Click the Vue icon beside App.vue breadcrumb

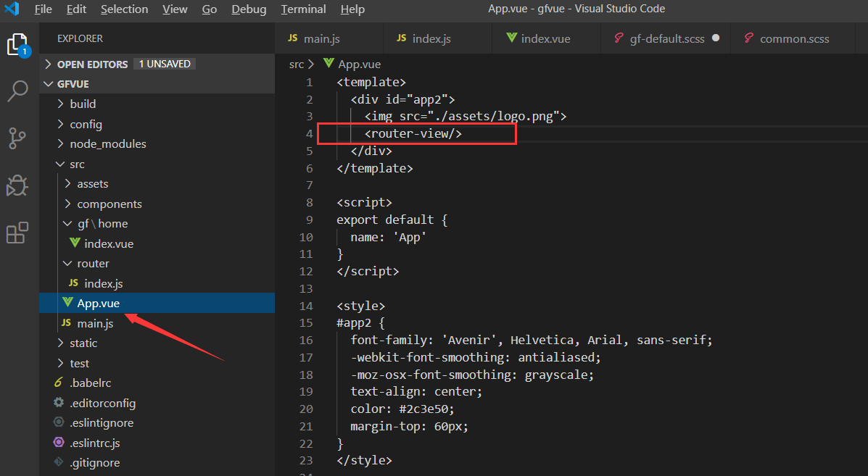click(x=328, y=63)
